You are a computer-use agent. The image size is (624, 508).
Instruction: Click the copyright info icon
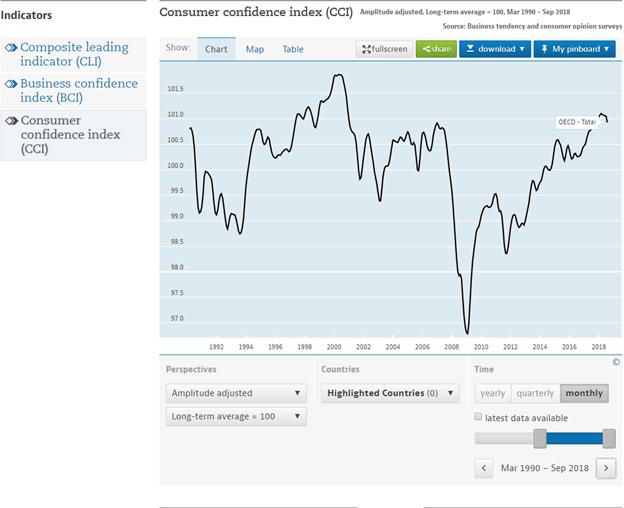click(x=616, y=362)
